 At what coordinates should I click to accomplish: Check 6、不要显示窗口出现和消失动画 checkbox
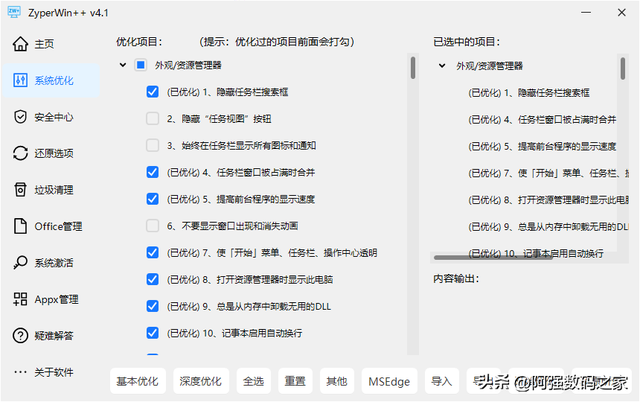153,226
